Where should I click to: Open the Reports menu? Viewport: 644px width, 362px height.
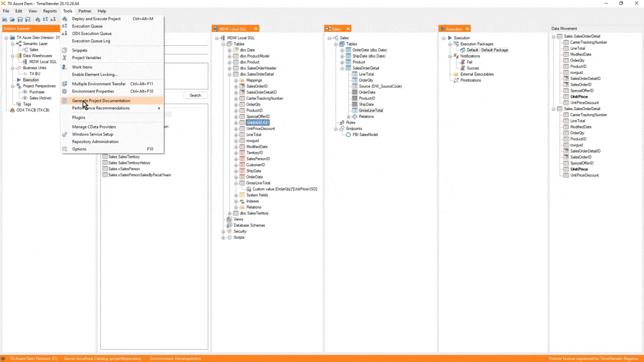(x=49, y=11)
